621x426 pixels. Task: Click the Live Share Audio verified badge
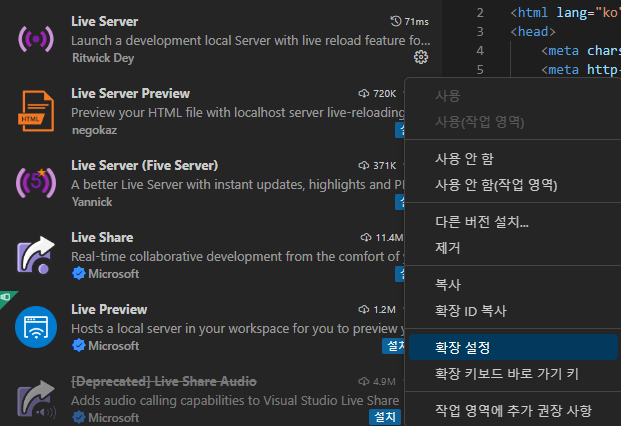pos(79,417)
